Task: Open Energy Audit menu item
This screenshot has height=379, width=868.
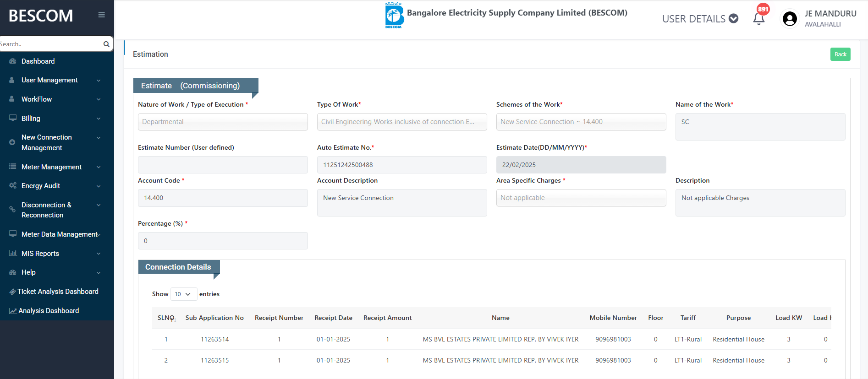Action: click(x=41, y=185)
